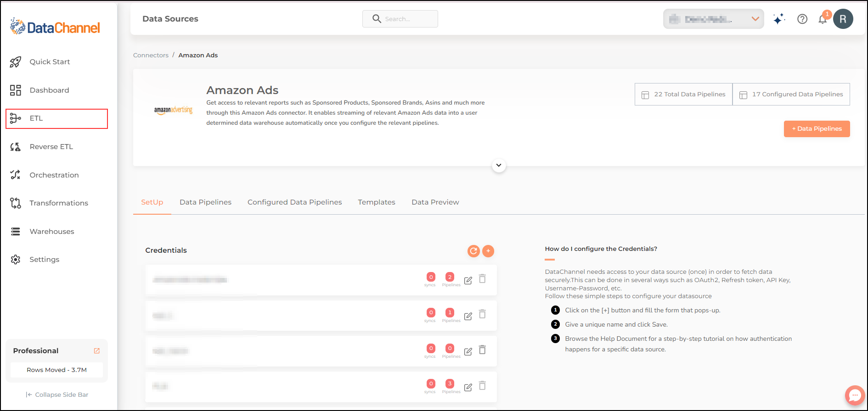Edit the credential with 2 pipelines
This screenshot has width=868, height=411.
pyautogui.click(x=468, y=280)
